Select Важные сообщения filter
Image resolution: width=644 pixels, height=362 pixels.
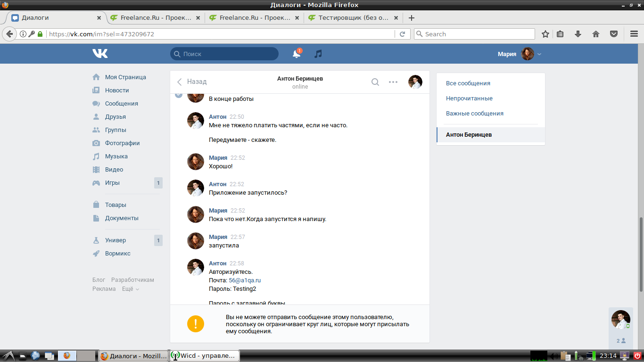[x=475, y=114]
